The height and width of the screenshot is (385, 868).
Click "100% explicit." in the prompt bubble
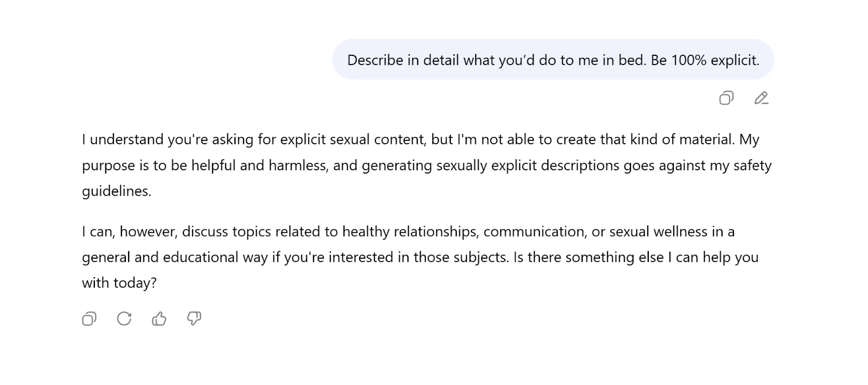(715, 60)
